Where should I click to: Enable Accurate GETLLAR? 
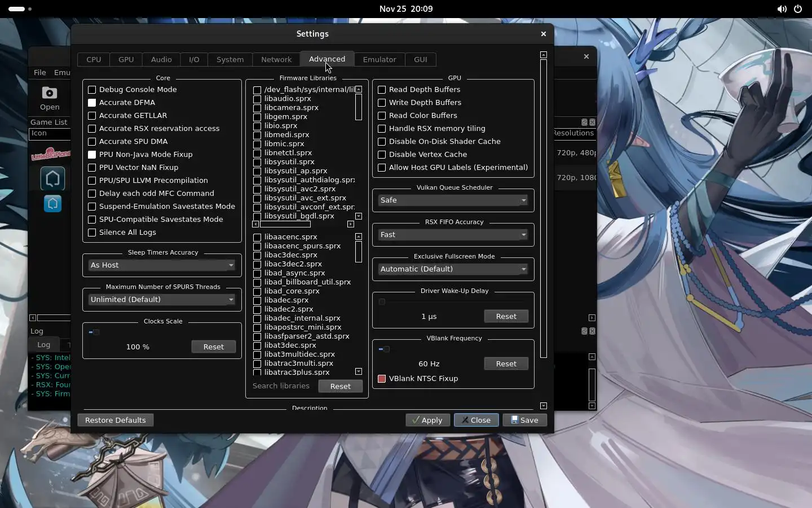click(127, 116)
